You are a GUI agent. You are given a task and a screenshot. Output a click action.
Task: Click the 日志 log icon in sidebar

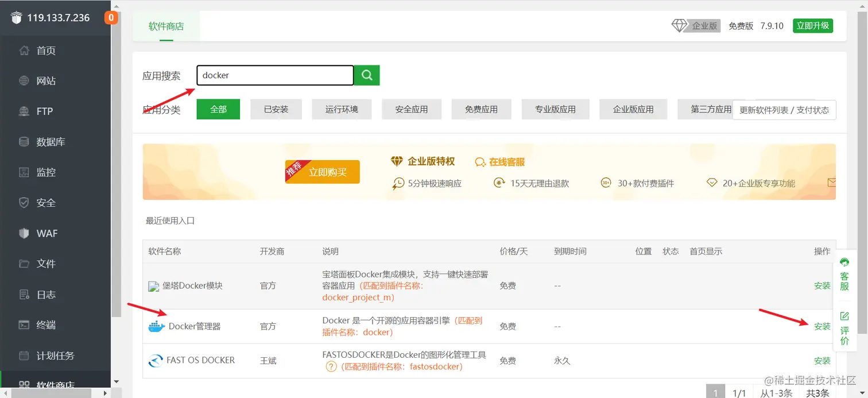pos(24,295)
